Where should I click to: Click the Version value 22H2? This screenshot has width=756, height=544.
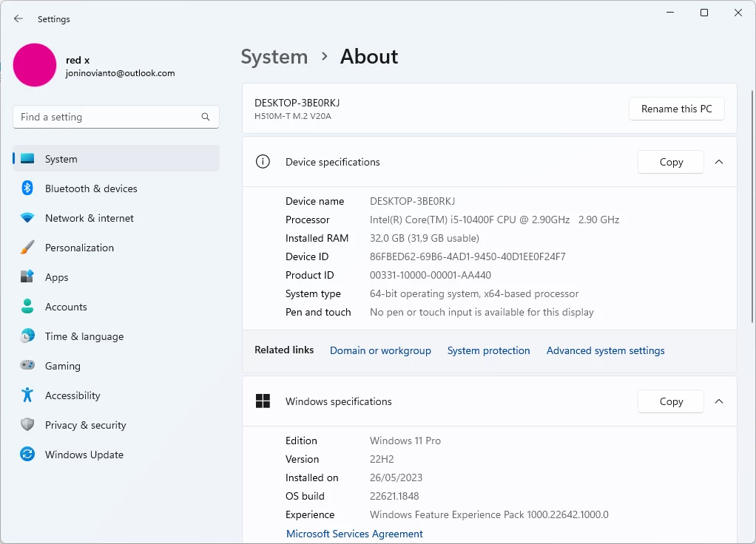382,459
